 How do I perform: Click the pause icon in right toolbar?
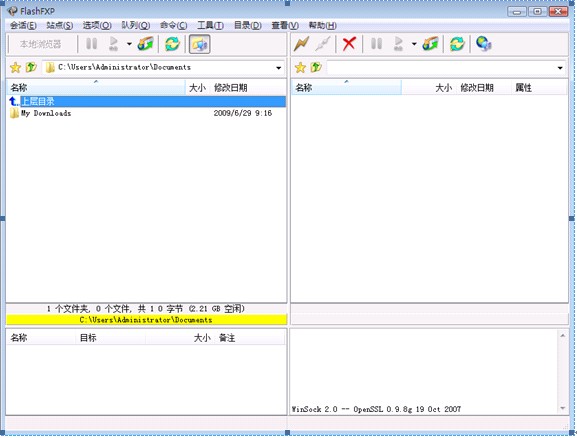point(376,44)
